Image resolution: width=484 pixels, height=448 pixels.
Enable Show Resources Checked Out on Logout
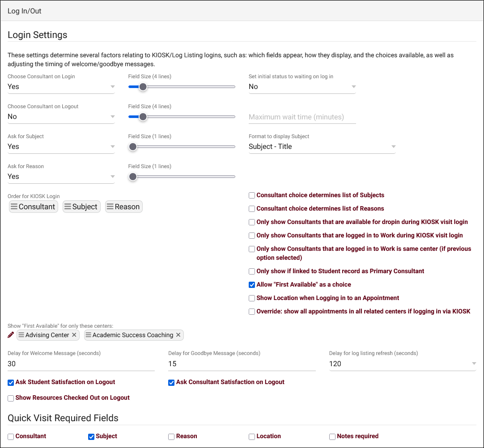11,398
